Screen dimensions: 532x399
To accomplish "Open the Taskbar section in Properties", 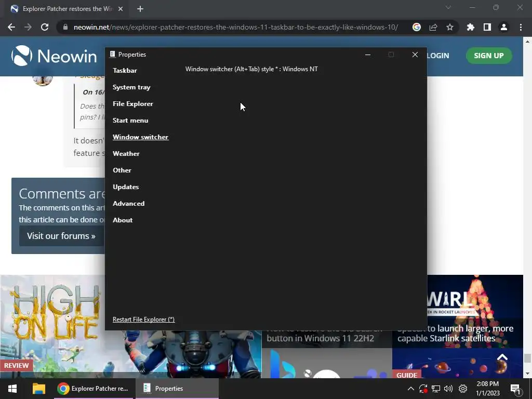I will coord(125,71).
